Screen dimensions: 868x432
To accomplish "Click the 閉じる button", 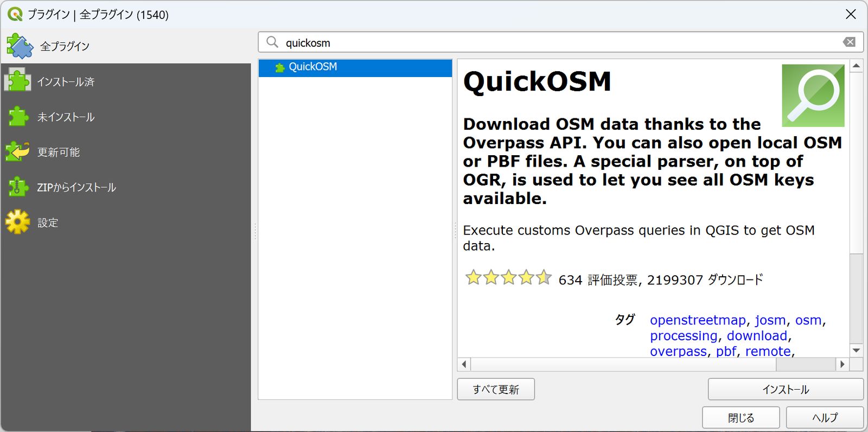I will [741, 417].
